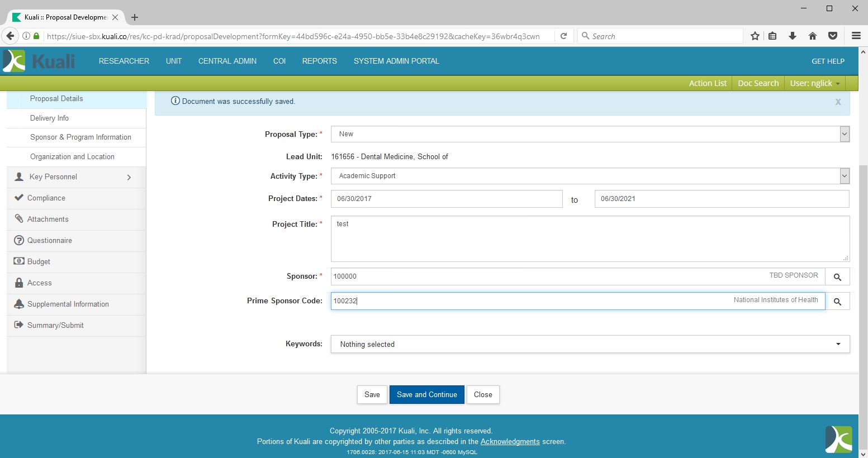
Task: Open the Acknowledgments link in footer
Action: pos(510,441)
